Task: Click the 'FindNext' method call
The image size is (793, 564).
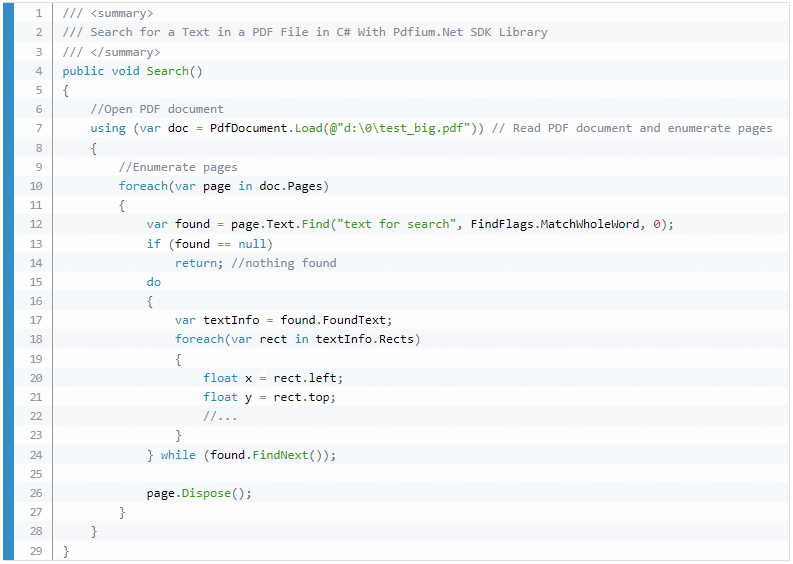Action: coord(280,455)
